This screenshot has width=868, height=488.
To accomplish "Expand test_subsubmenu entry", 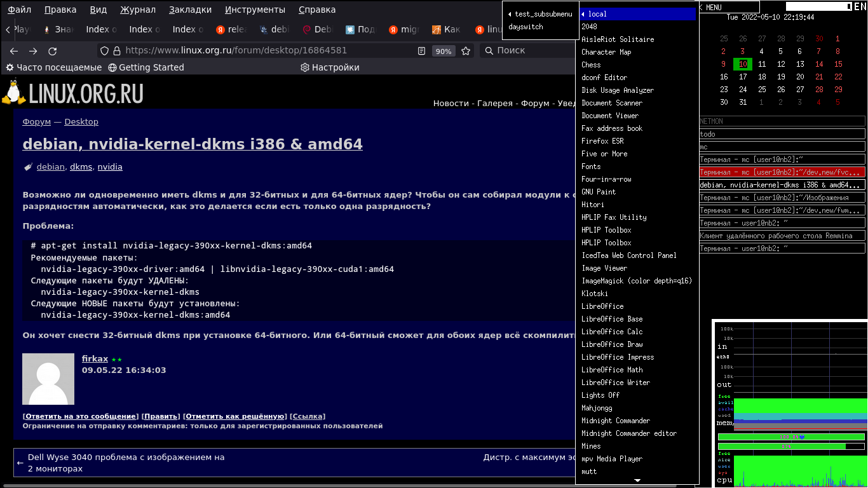I will (x=540, y=14).
